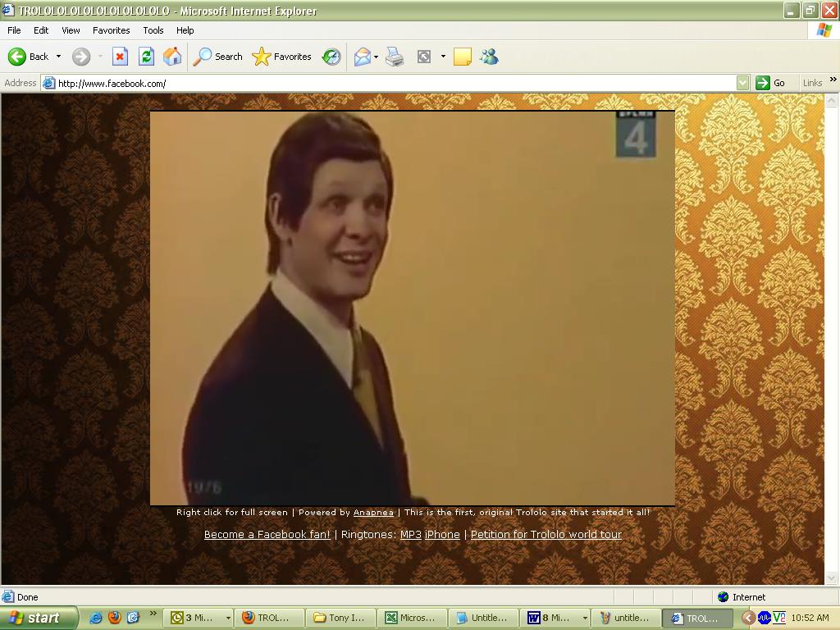Click the Windows flag throbber logo
Viewport: 840px width, 630px height.
pyautogui.click(x=824, y=30)
